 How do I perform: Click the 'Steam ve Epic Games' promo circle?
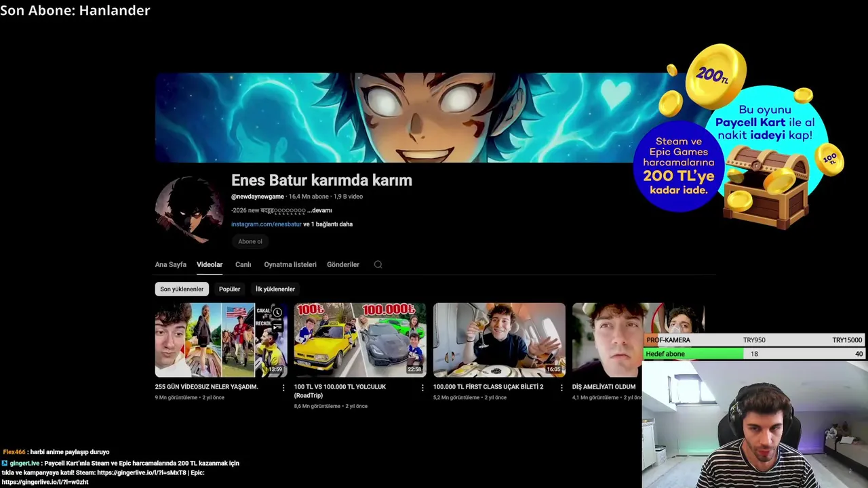pos(679,167)
